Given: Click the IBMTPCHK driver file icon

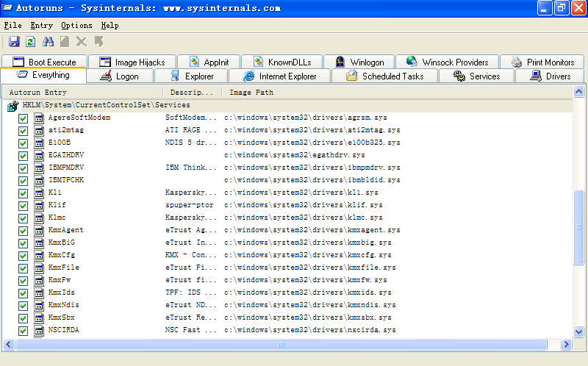Looking at the screenshot, I should pyautogui.click(x=39, y=181).
